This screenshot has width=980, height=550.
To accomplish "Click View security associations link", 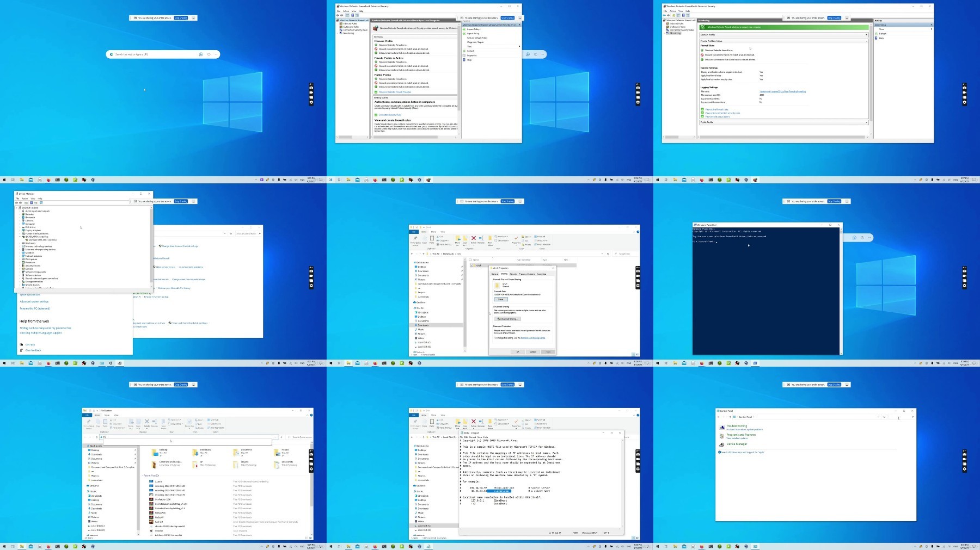I will (x=718, y=116).
